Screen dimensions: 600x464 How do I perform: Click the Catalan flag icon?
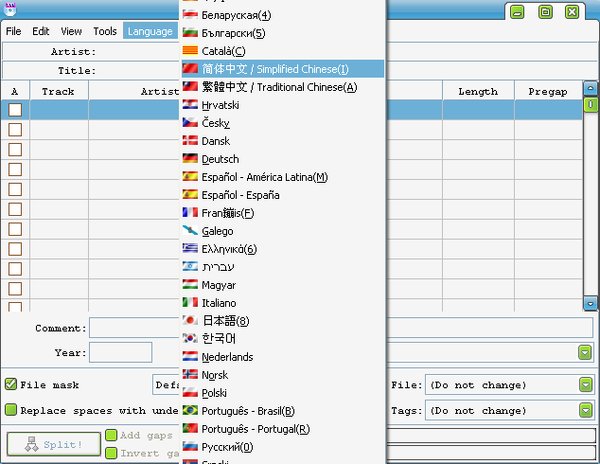pos(190,50)
